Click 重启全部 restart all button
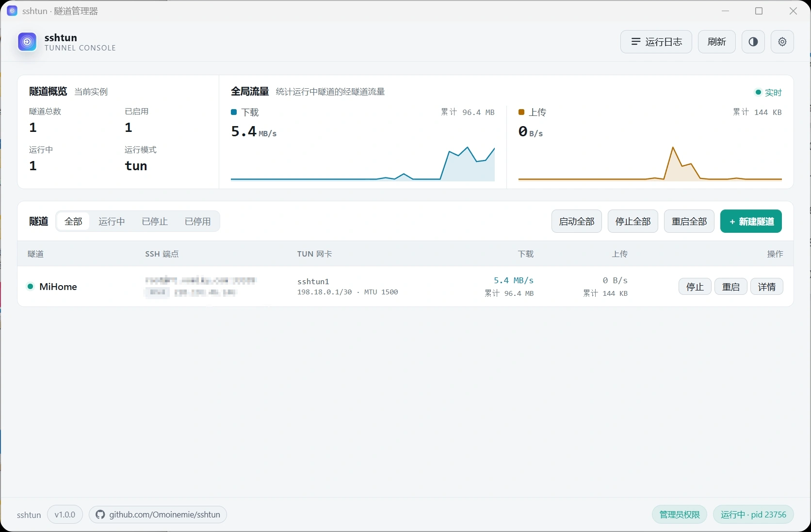The image size is (811, 532). pyautogui.click(x=689, y=221)
